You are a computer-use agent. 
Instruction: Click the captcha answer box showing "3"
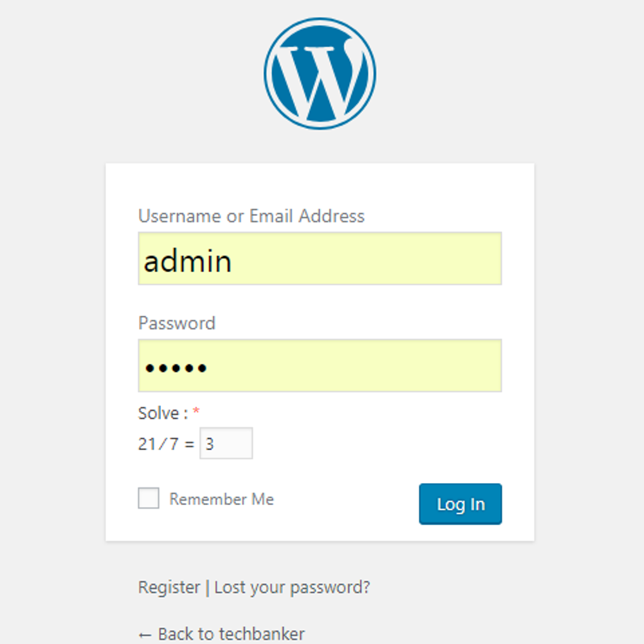pos(225,443)
